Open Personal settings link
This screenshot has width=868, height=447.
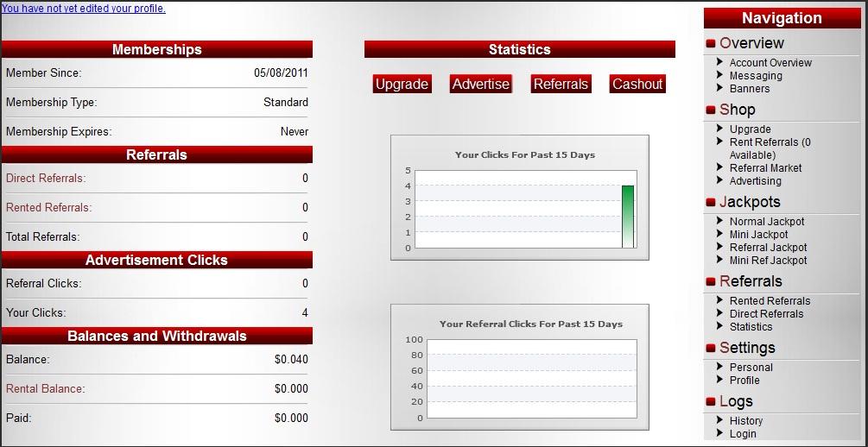point(751,368)
